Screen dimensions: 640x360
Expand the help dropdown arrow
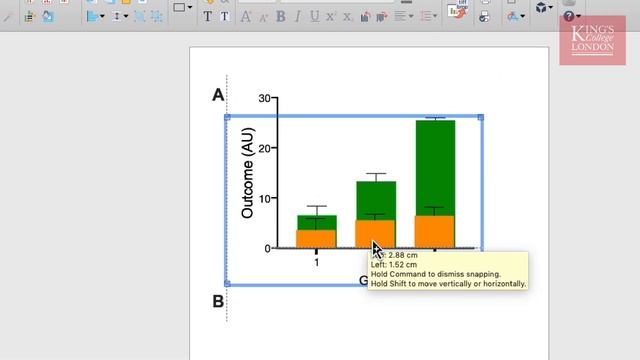click(x=578, y=16)
